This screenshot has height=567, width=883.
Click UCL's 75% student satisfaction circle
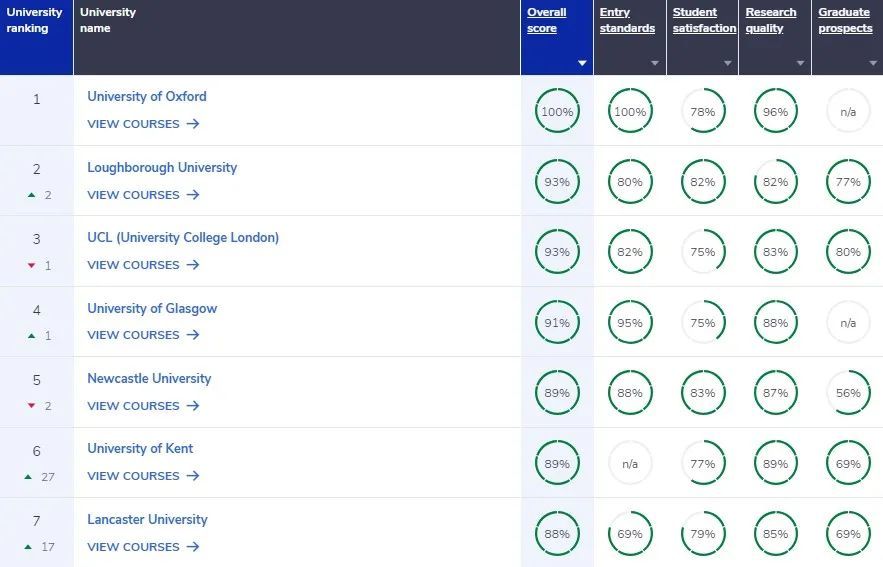click(703, 252)
